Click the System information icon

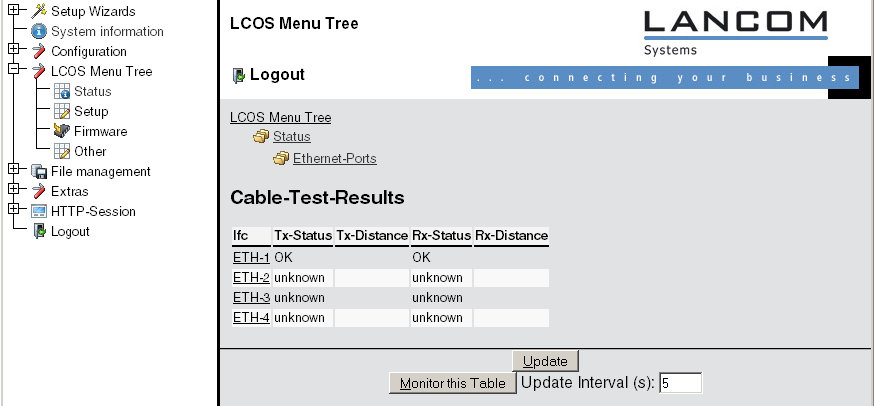point(39,31)
